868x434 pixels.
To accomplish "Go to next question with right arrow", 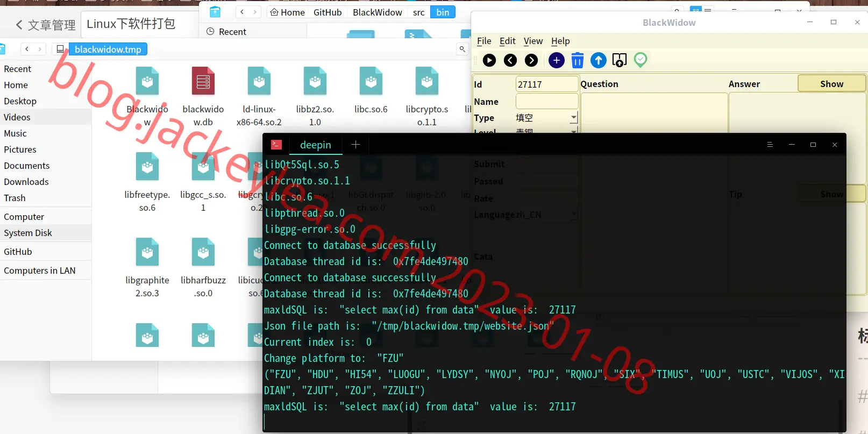I will pos(531,60).
